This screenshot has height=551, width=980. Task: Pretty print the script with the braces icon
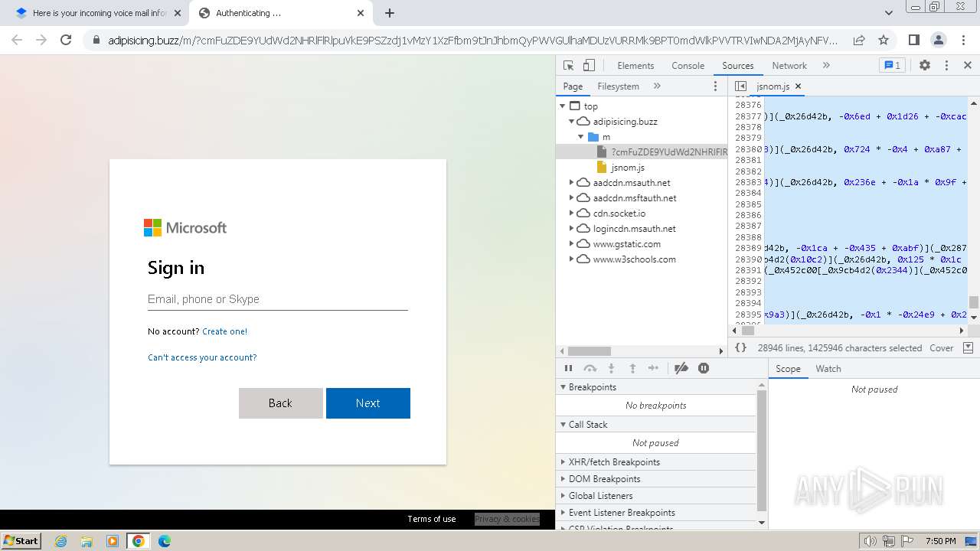[740, 347]
